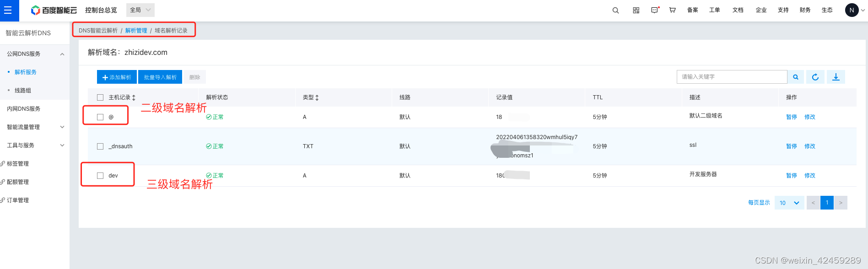Click 修改 for the dev record

(810, 176)
